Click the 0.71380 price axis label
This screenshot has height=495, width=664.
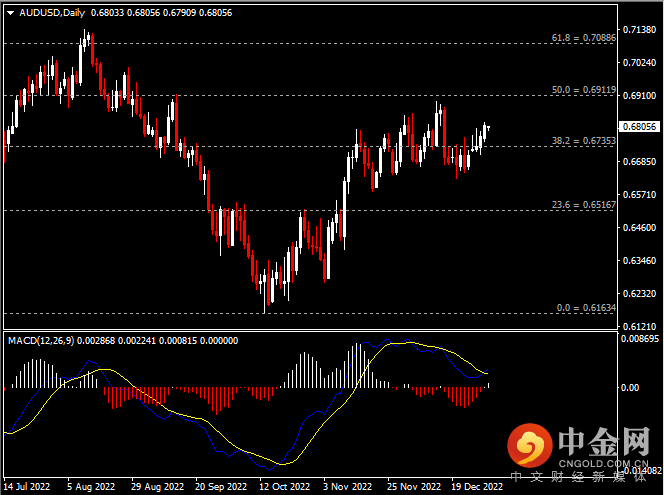(x=638, y=30)
